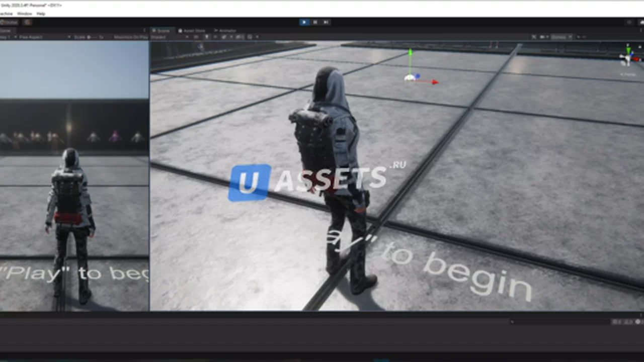Toggle 2D mode in Scene view
644x362 pixels.
click(196, 37)
